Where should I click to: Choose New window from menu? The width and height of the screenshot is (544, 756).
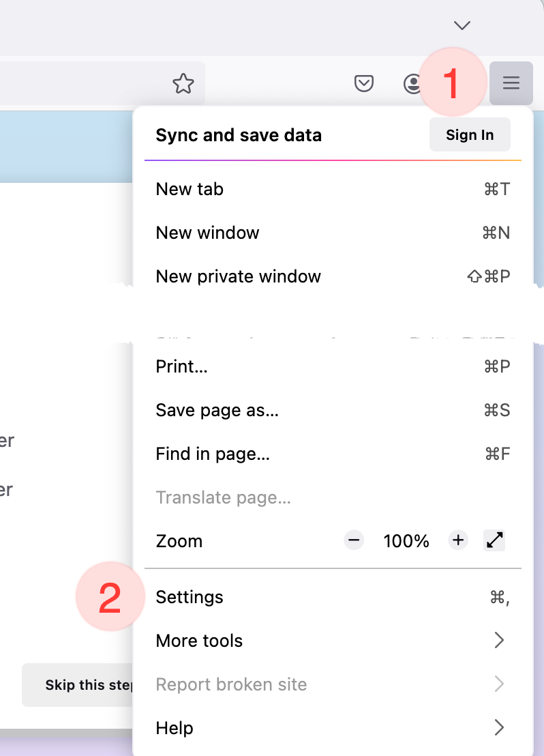[208, 233]
